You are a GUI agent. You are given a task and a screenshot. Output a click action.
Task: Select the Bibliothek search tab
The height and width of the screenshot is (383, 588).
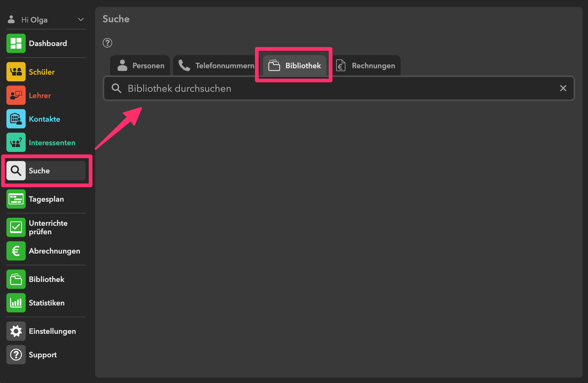tap(295, 66)
